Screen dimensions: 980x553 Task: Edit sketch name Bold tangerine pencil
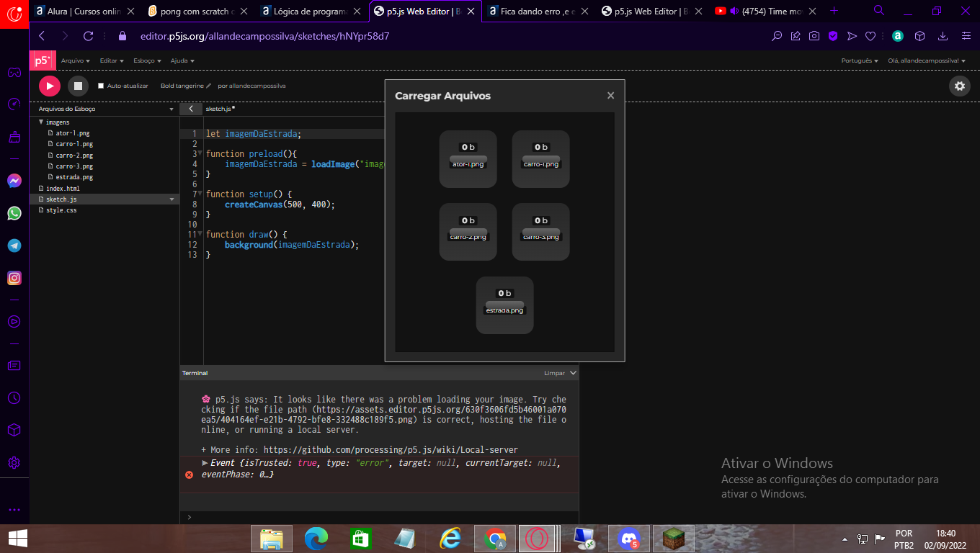pos(209,86)
